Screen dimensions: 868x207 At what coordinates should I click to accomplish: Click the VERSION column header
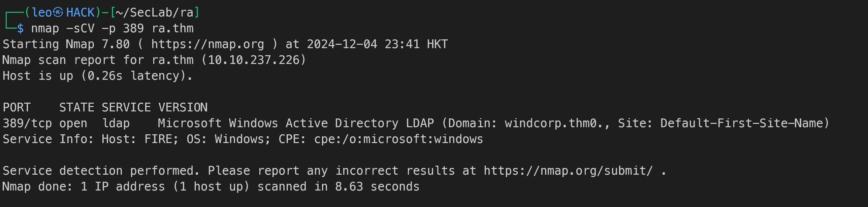pyautogui.click(x=183, y=107)
